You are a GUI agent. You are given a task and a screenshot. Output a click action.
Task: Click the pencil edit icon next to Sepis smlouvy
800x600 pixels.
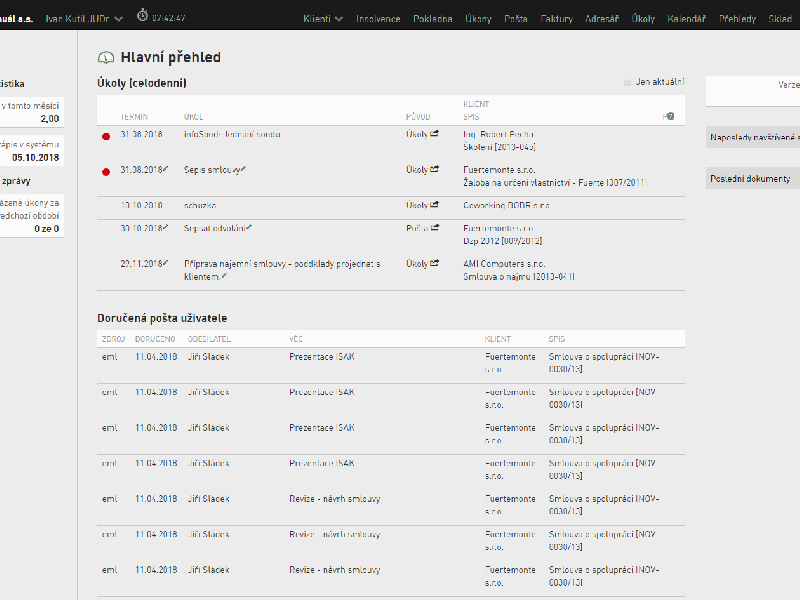(x=243, y=169)
